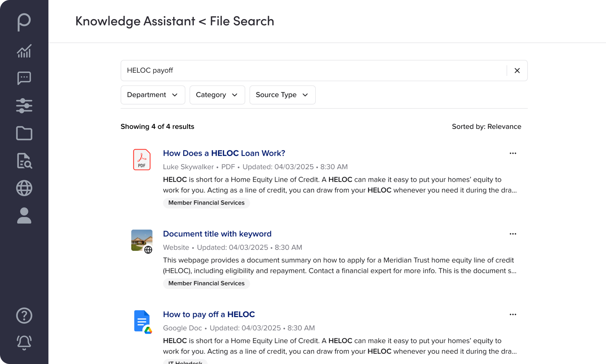The image size is (606, 364).
Task: Expand the Category filter dropdown
Action: click(217, 95)
